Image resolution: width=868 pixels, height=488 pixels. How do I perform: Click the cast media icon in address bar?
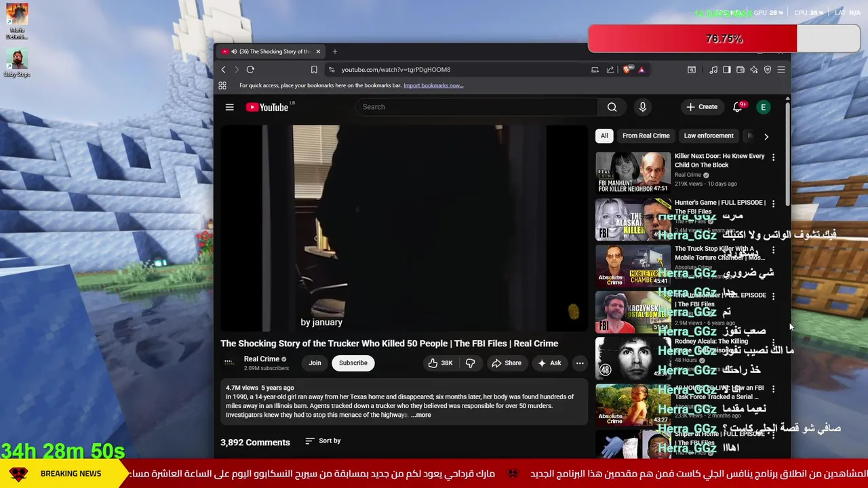tap(595, 69)
